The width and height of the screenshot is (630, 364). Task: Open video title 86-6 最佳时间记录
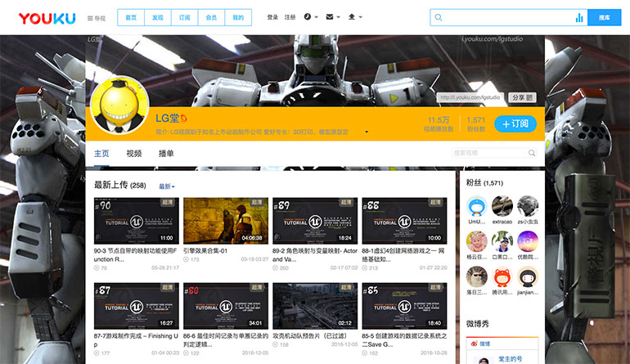pyautogui.click(x=225, y=340)
